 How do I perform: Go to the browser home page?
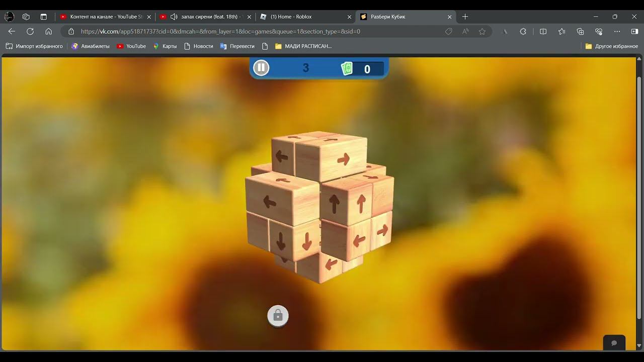(49, 31)
